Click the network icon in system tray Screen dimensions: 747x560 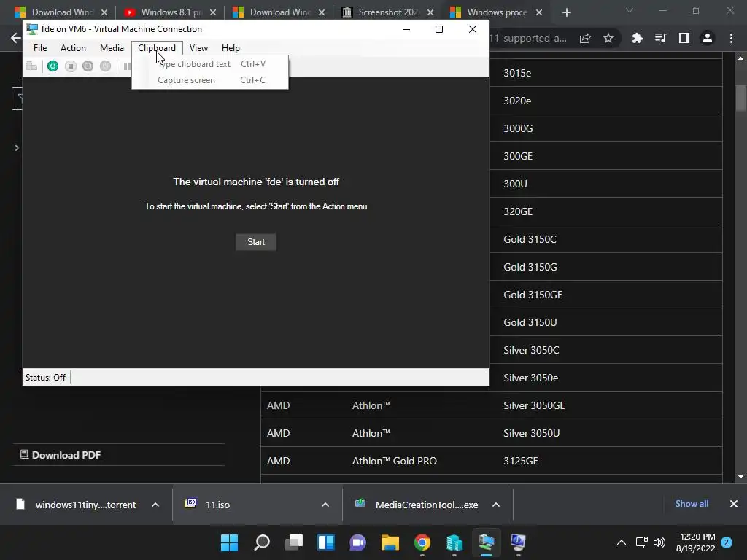coord(642,542)
